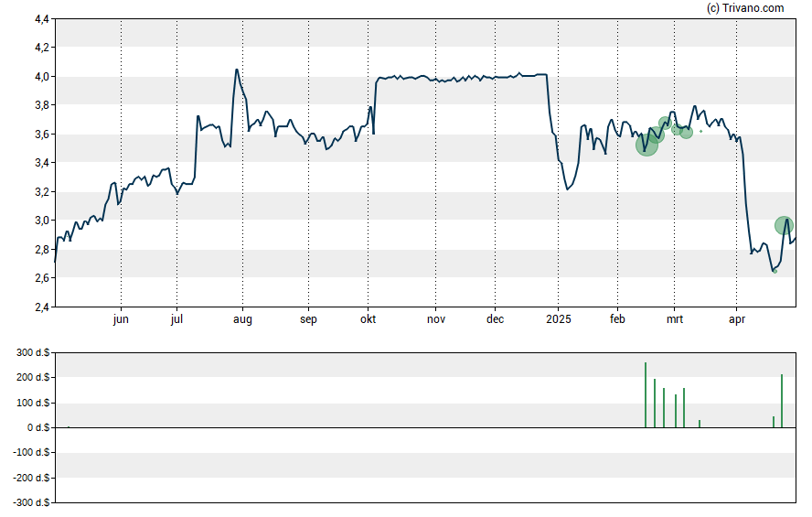
Task: Click the 'feb' month label
Action: coord(617,319)
